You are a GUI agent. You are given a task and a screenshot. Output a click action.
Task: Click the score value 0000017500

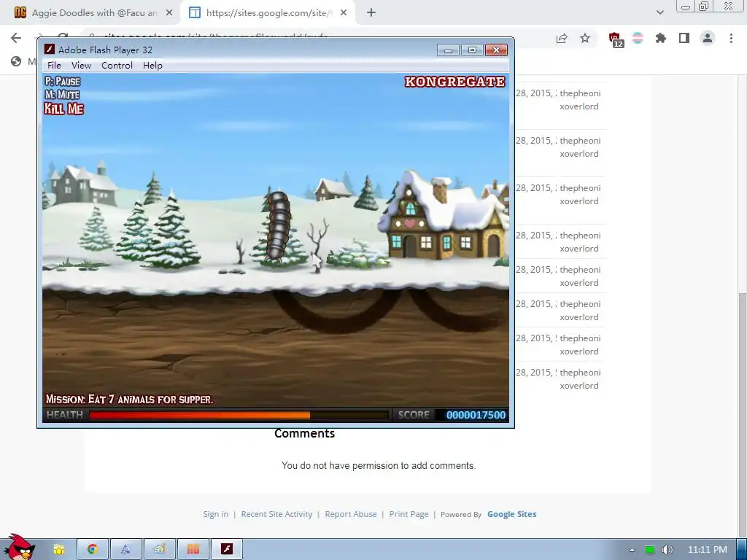pyautogui.click(x=476, y=415)
